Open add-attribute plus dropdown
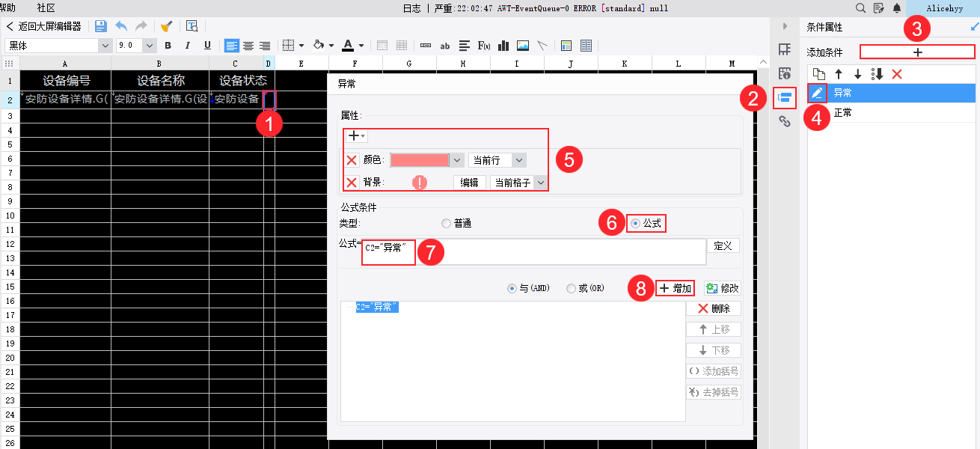Image resolution: width=980 pixels, height=449 pixels. click(x=355, y=136)
